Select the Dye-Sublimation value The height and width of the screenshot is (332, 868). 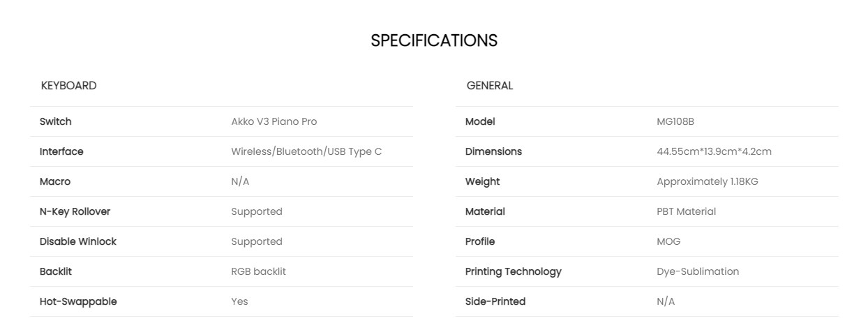pos(697,271)
